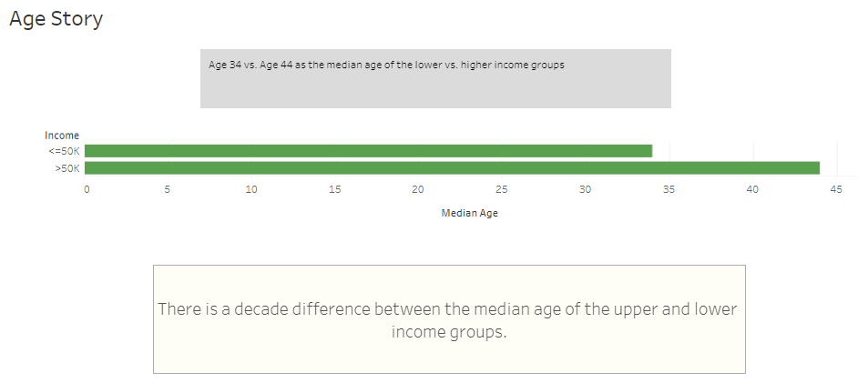The width and height of the screenshot is (868, 383).
Task: Click the 5 axis tick label
Action: pos(168,189)
